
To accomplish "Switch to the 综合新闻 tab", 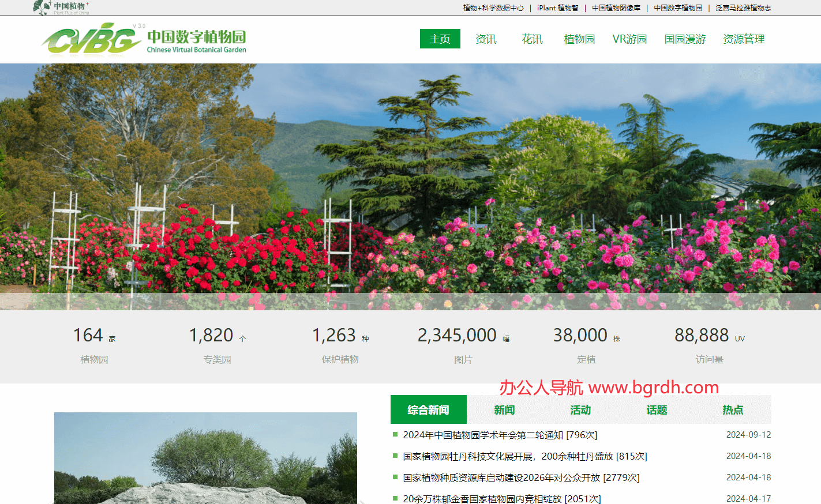I will tap(428, 409).
